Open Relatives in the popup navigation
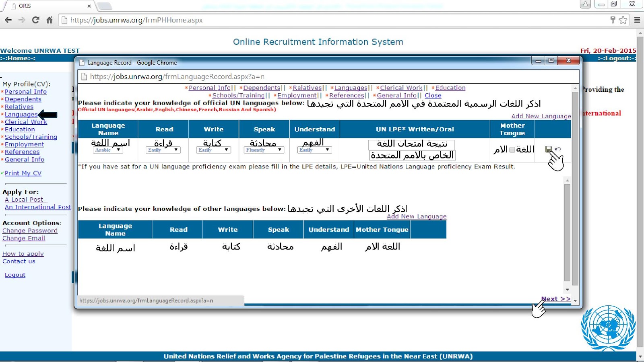Screen dimensions: 644x362 coord(307,88)
